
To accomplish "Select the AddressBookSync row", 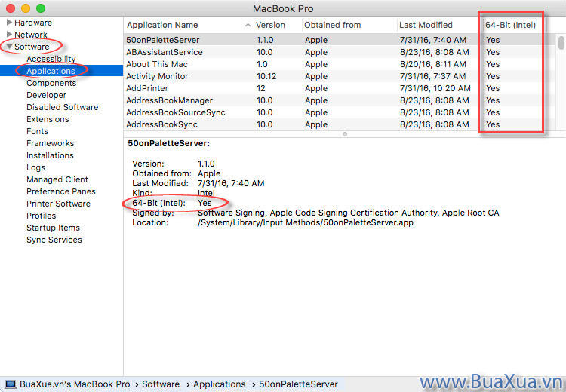I will (340, 124).
